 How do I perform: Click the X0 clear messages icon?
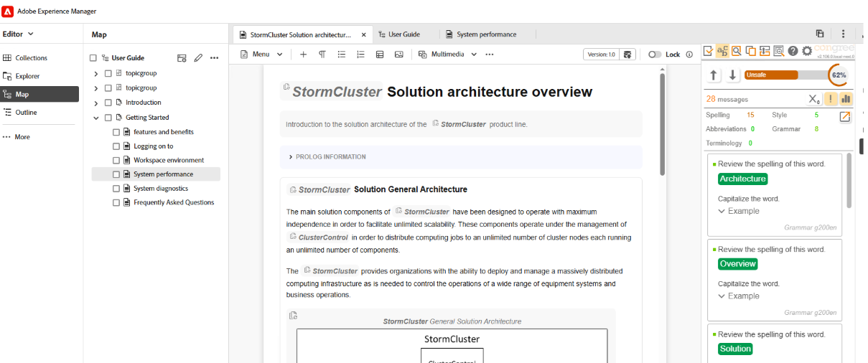(x=813, y=99)
